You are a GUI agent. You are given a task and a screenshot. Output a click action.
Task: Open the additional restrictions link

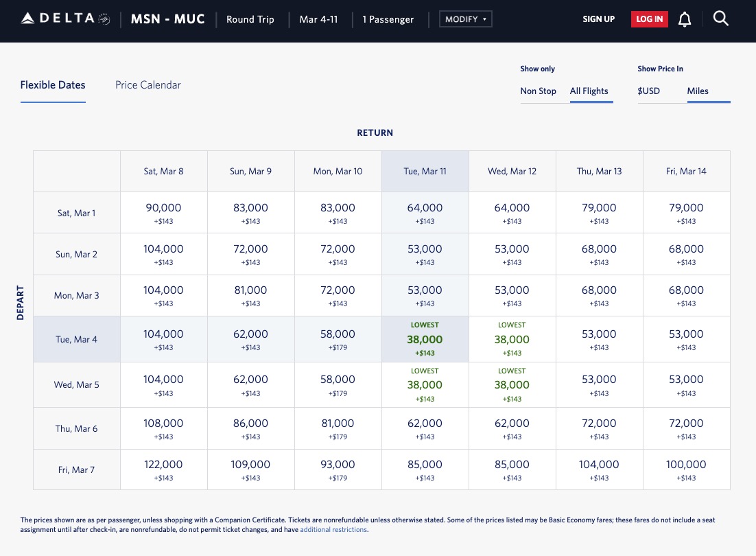(333, 529)
